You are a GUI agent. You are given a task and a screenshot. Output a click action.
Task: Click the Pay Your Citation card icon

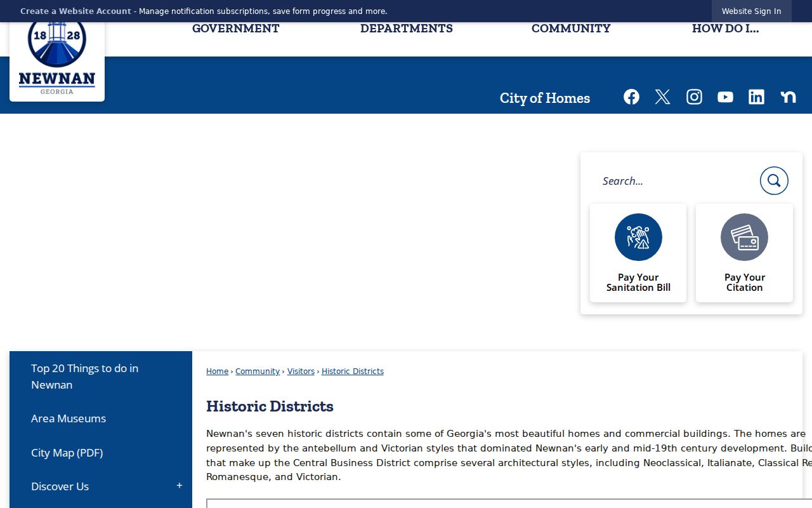pyautogui.click(x=744, y=237)
